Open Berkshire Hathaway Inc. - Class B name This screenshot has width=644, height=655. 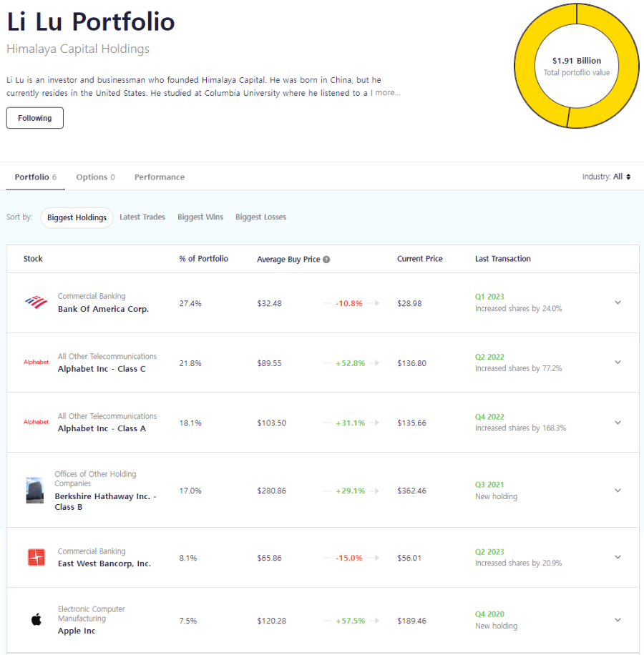tap(105, 501)
